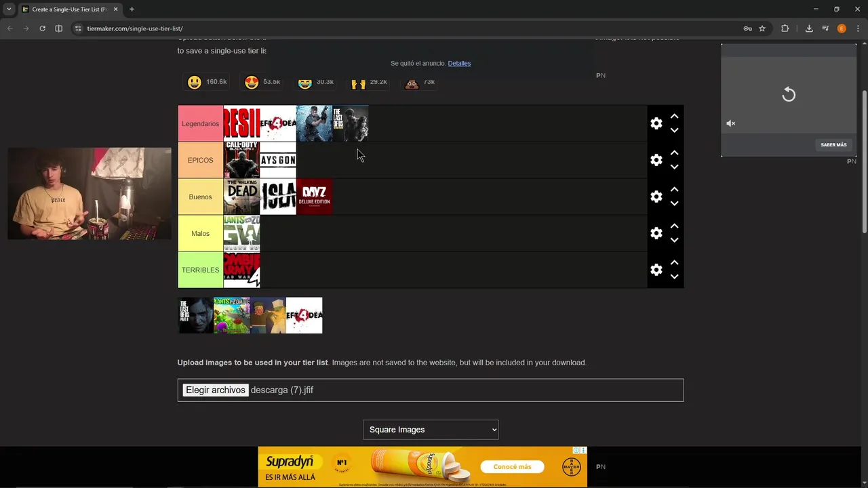
Task: Click the Buenos tier label
Action: (x=201, y=197)
